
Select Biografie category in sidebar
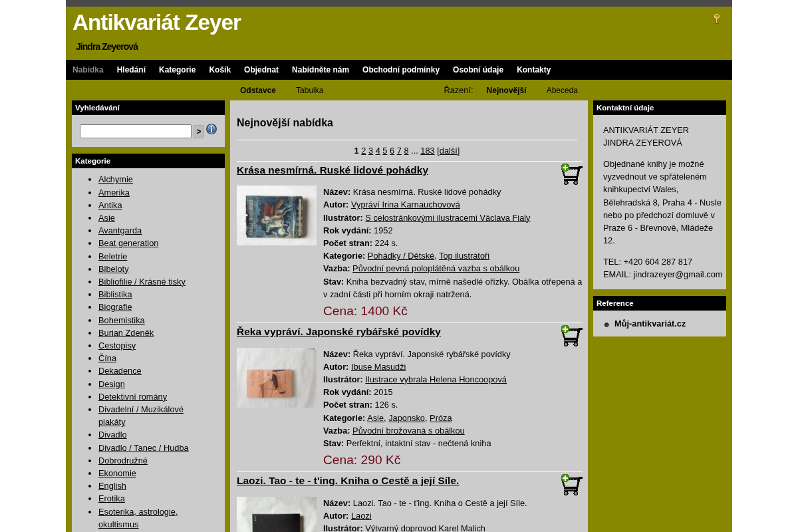point(115,307)
